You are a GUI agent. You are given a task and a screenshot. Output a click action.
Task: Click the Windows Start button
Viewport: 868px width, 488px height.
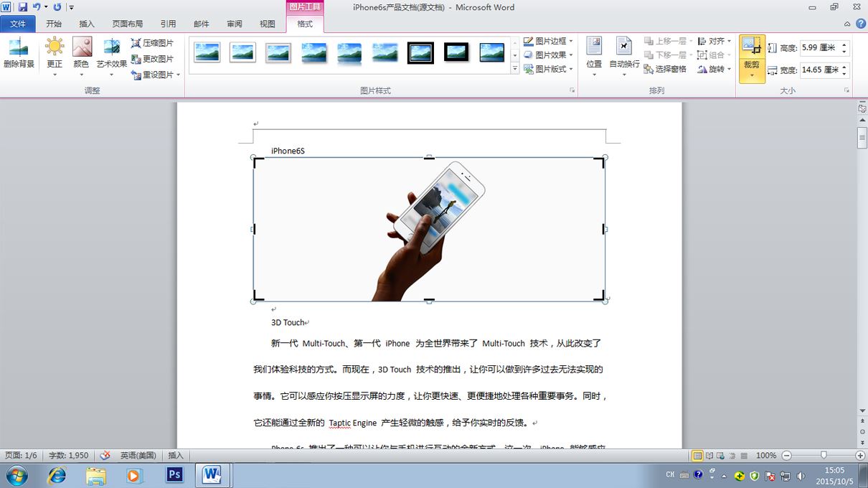(x=16, y=475)
